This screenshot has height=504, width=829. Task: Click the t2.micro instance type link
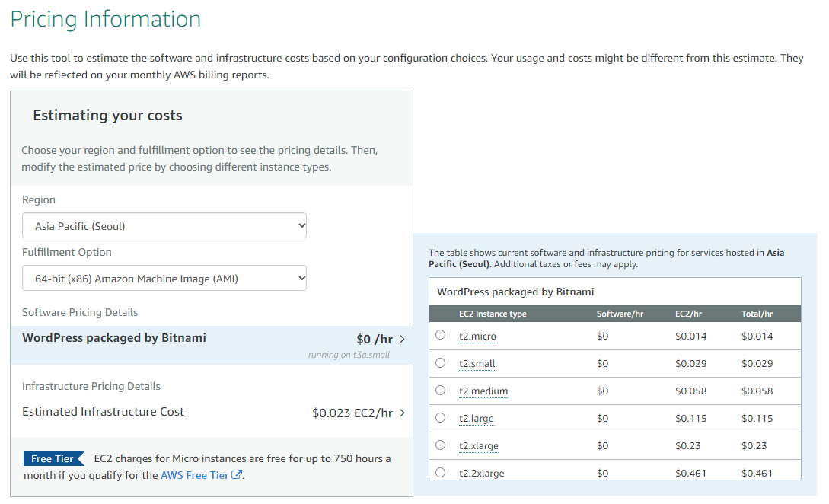tap(477, 337)
